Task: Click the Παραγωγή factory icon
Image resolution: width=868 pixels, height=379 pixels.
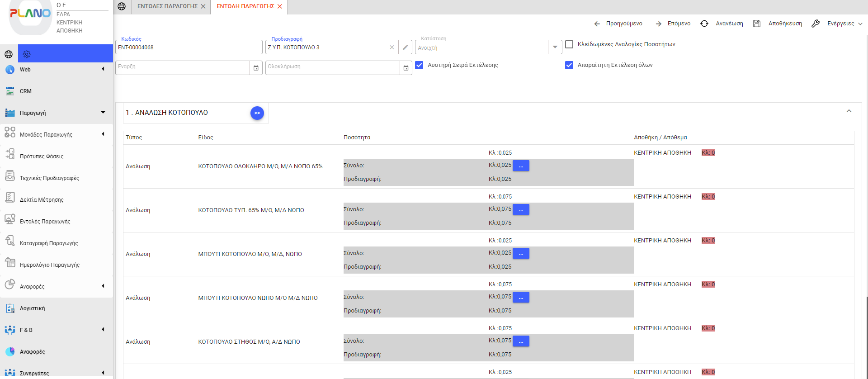Action: [10, 113]
